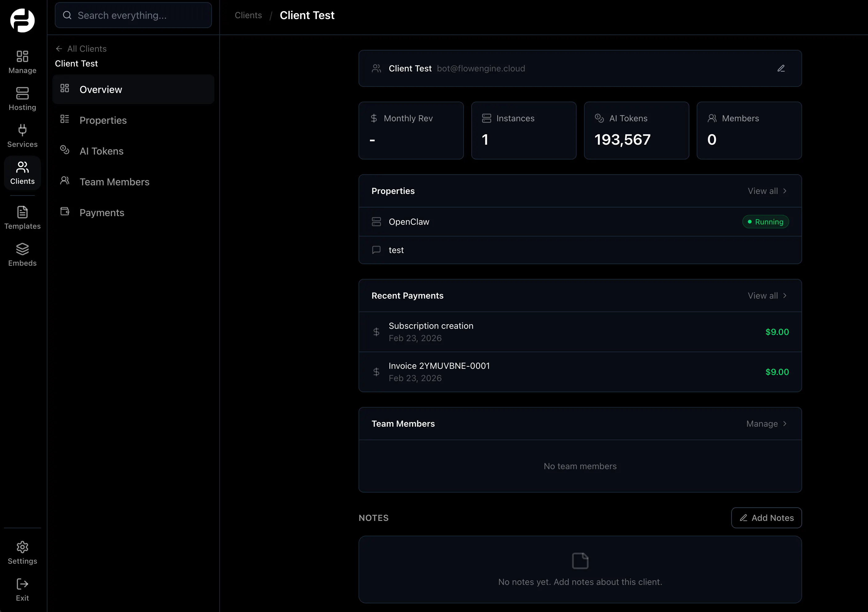Open the Manage section icon
Screen dimensions: 868x612
[x=22, y=56]
